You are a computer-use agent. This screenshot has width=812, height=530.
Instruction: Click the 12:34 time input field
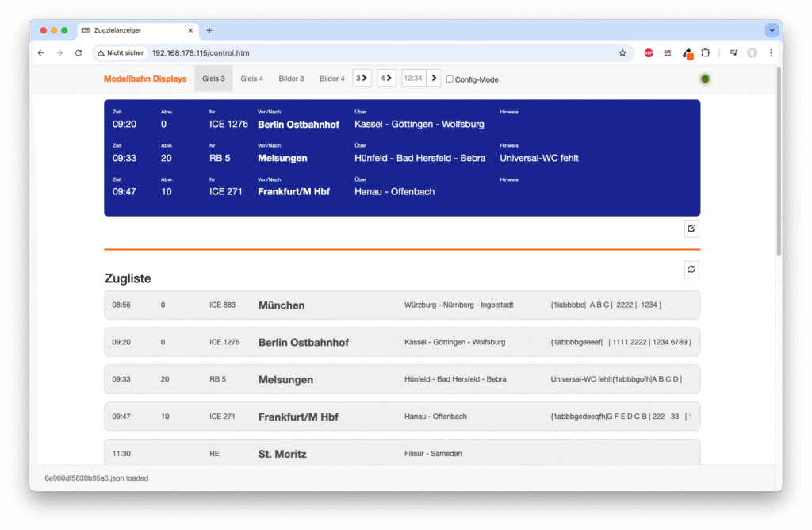[x=414, y=79]
